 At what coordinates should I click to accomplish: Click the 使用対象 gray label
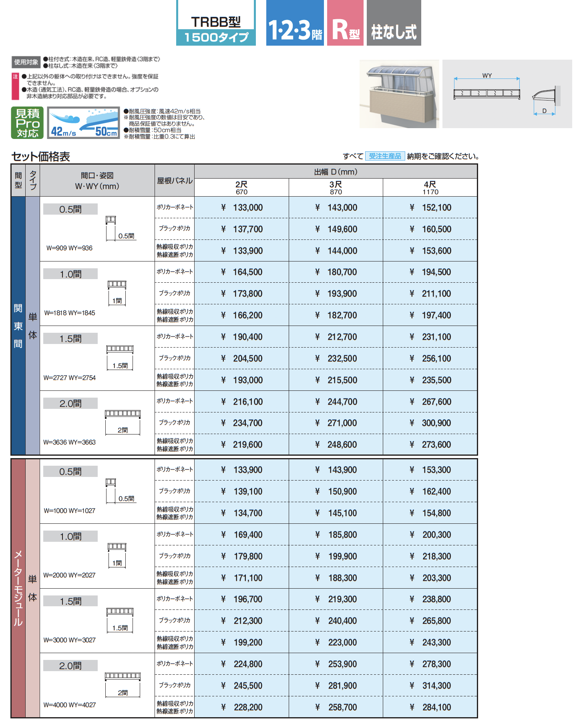point(26,62)
